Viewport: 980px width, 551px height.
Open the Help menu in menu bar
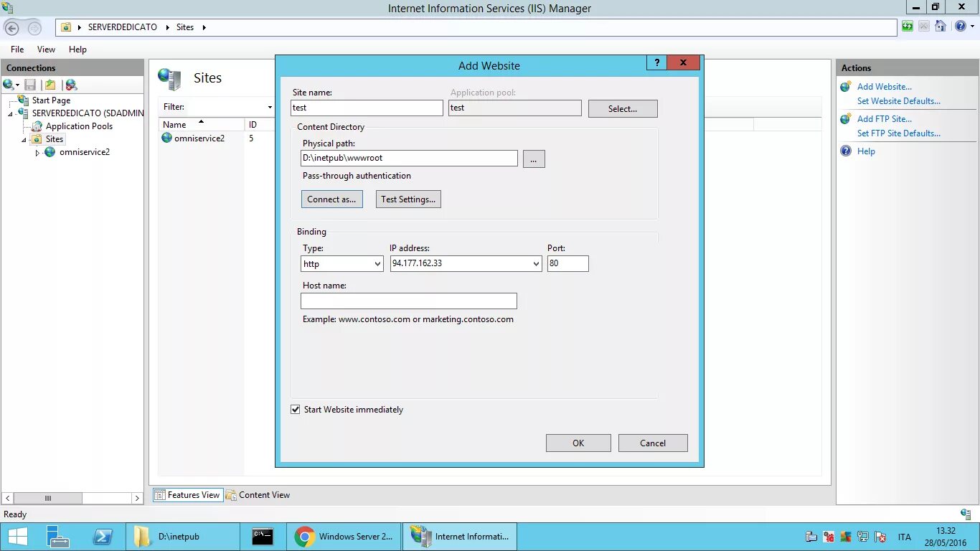click(77, 50)
